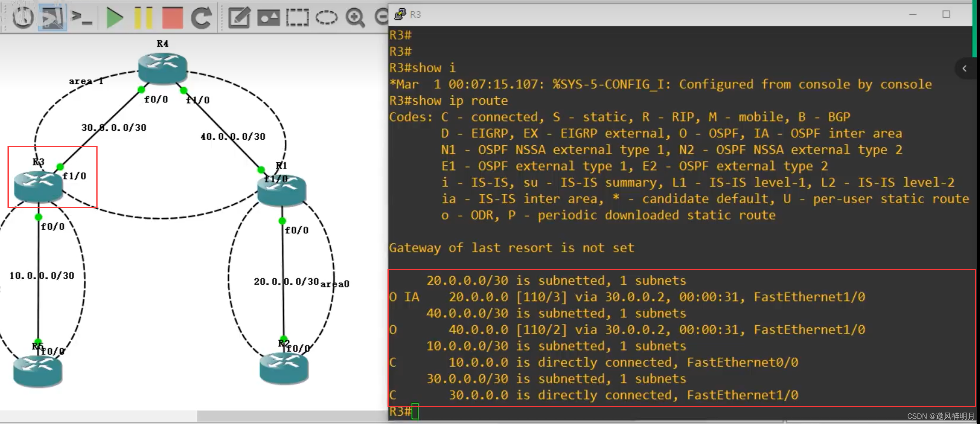Start all devices with green play button
Screen dimensions: 980x424
tap(115, 18)
